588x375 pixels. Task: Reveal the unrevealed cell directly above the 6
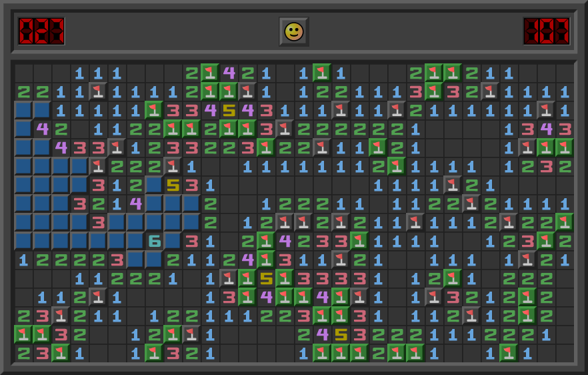pyautogui.click(x=155, y=222)
